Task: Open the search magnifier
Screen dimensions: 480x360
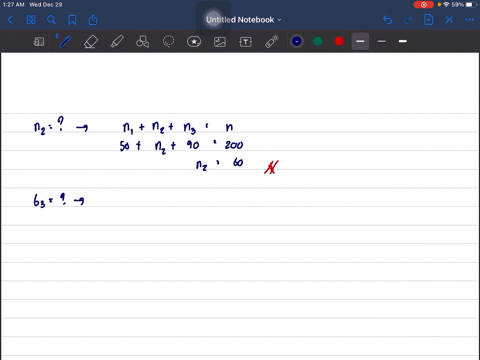Action: pyautogui.click(x=51, y=20)
